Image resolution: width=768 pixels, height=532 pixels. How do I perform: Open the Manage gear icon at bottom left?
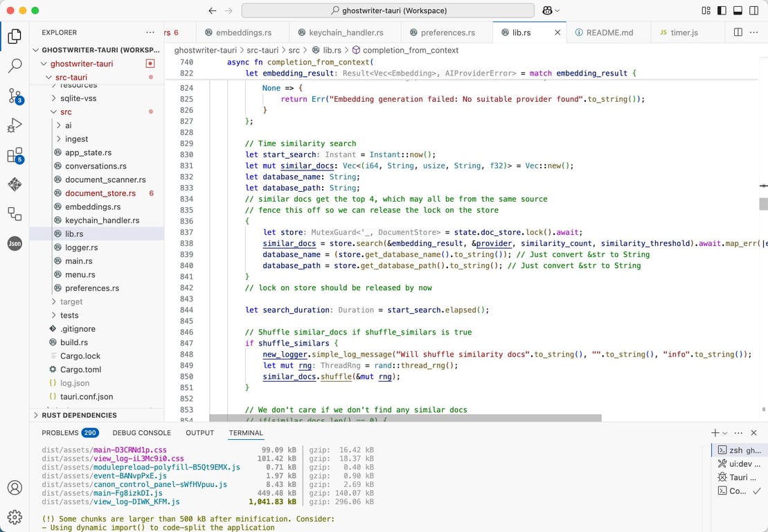(x=14, y=517)
